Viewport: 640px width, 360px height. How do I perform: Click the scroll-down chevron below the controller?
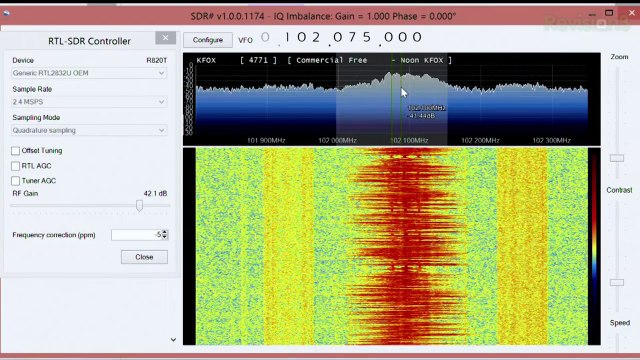[x=173, y=340]
